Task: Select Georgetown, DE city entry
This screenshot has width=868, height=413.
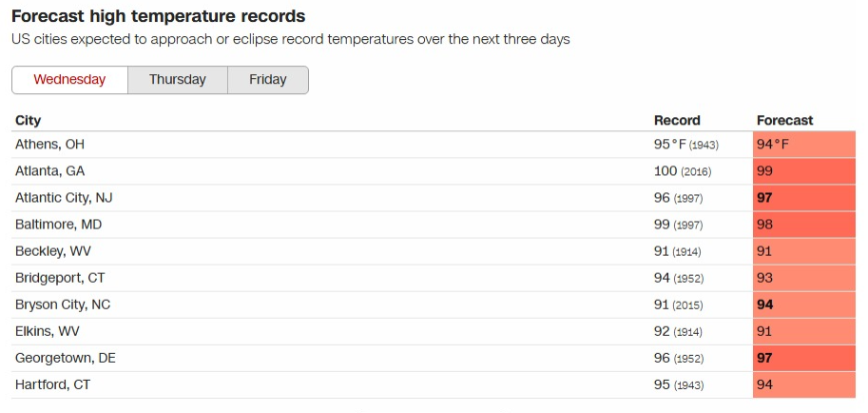Action: pos(66,358)
